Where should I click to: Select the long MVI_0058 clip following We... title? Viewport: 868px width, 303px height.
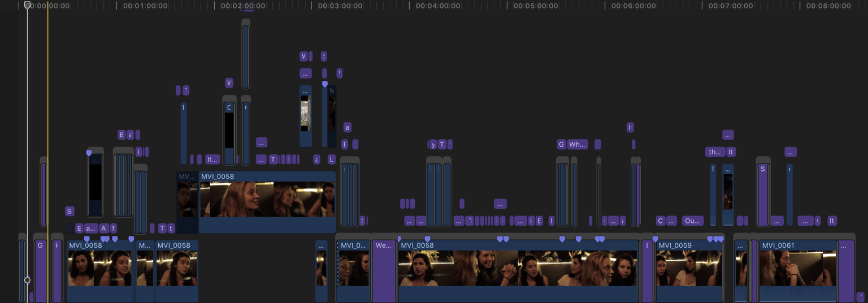pos(519,271)
